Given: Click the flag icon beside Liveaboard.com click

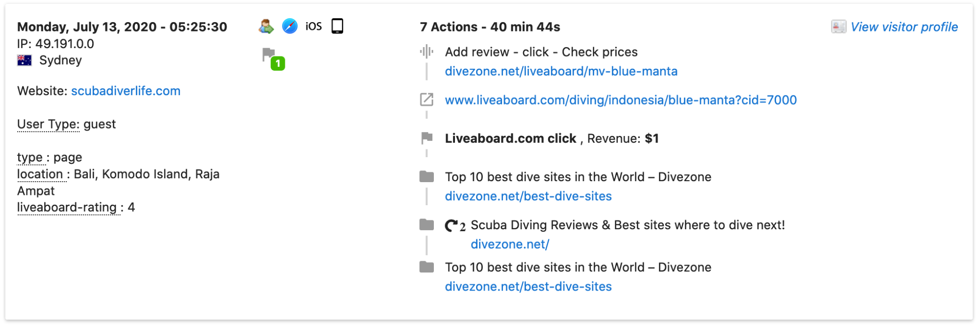Looking at the screenshot, I should (427, 138).
